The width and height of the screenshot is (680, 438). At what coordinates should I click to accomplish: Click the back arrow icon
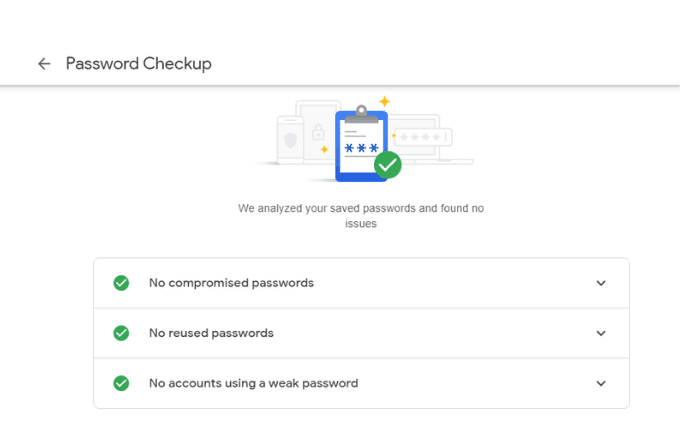(44, 64)
